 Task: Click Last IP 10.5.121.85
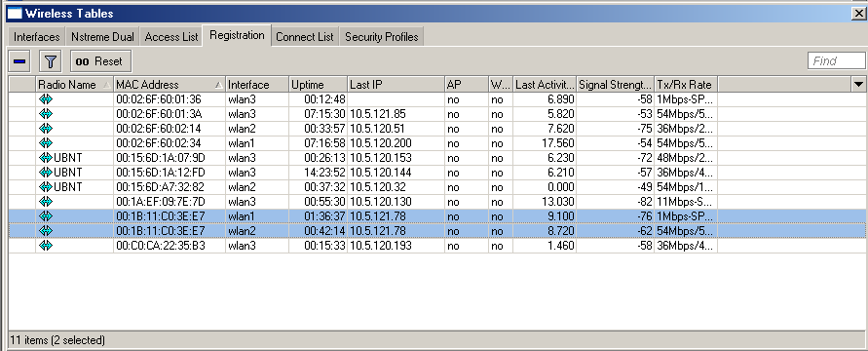point(378,114)
